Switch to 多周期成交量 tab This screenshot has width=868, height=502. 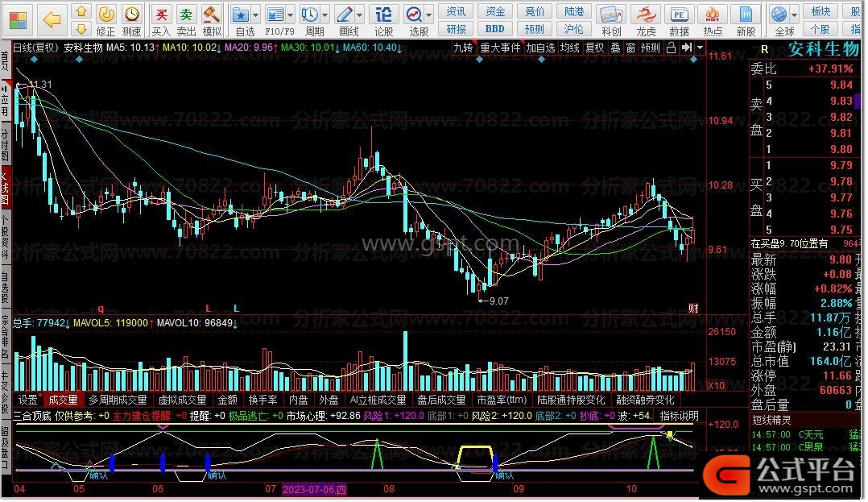pos(118,400)
